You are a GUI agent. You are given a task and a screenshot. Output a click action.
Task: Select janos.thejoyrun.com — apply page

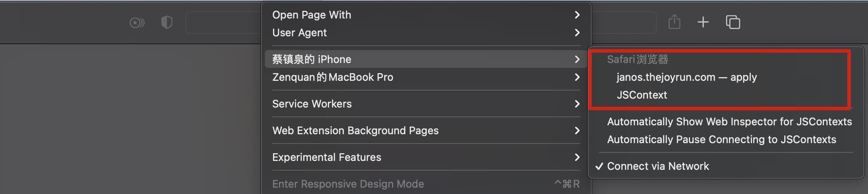[x=686, y=77]
